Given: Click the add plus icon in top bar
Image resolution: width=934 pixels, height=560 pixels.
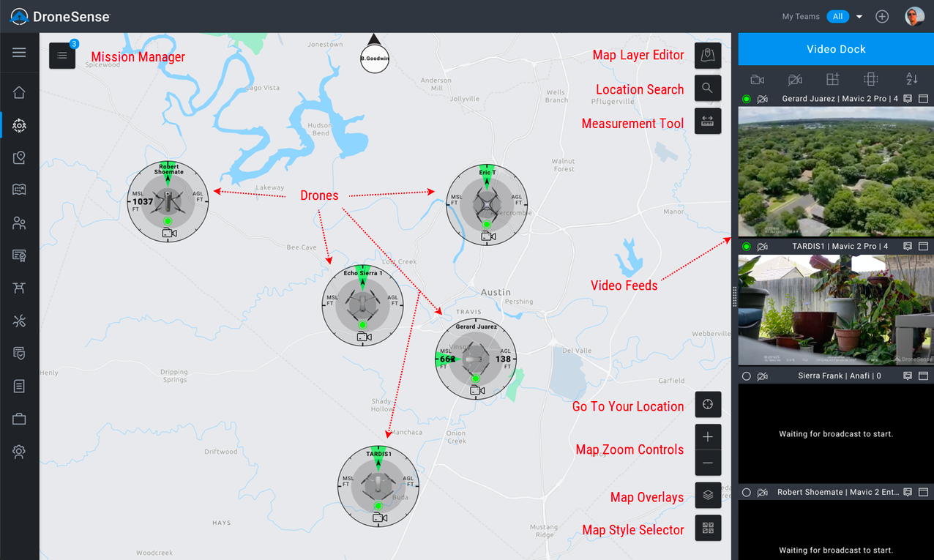Looking at the screenshot, I should 882,16.
